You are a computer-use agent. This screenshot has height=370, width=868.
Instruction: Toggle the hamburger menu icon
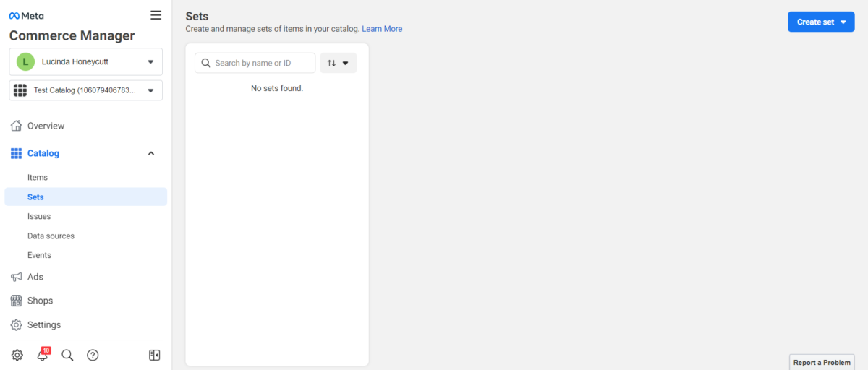(156, 15)
